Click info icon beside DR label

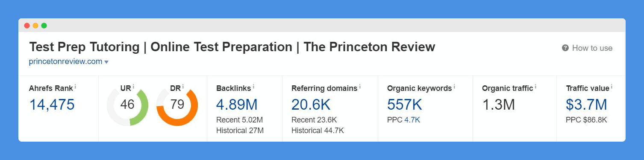[183, 87]
